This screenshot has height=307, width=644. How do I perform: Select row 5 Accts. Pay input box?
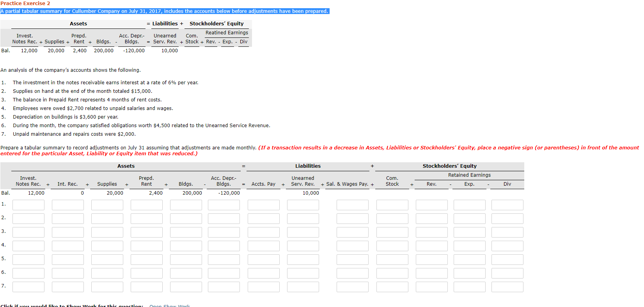coord(264,260)
